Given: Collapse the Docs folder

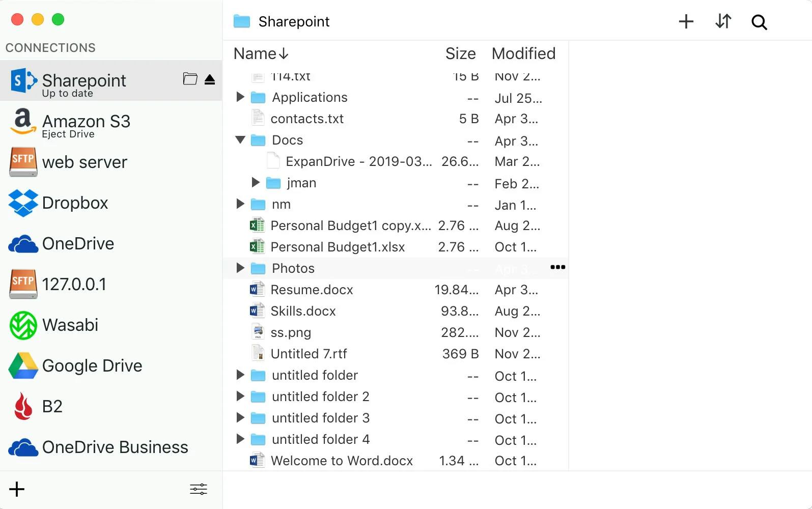Looking at the screenshot, I should coord(240,139).
